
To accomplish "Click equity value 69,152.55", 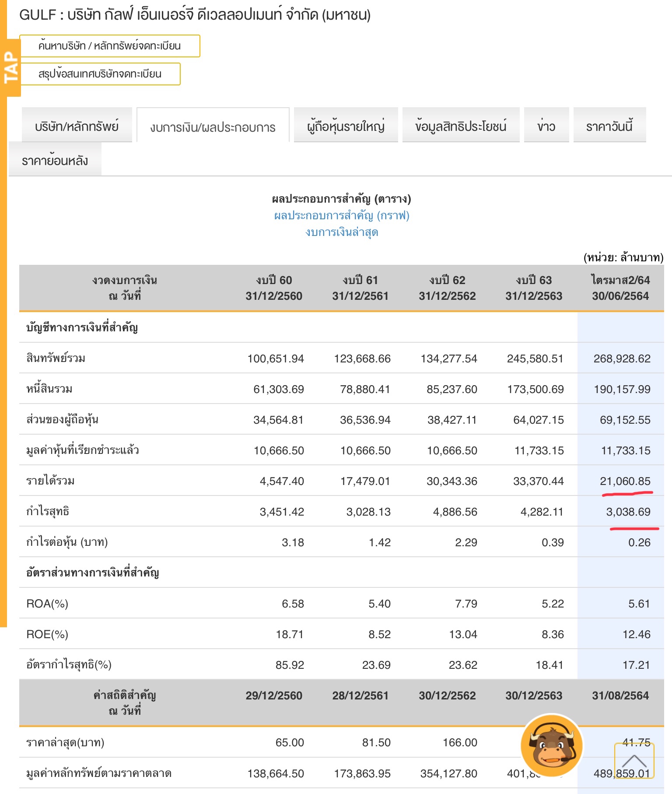I will coord(625,420).
